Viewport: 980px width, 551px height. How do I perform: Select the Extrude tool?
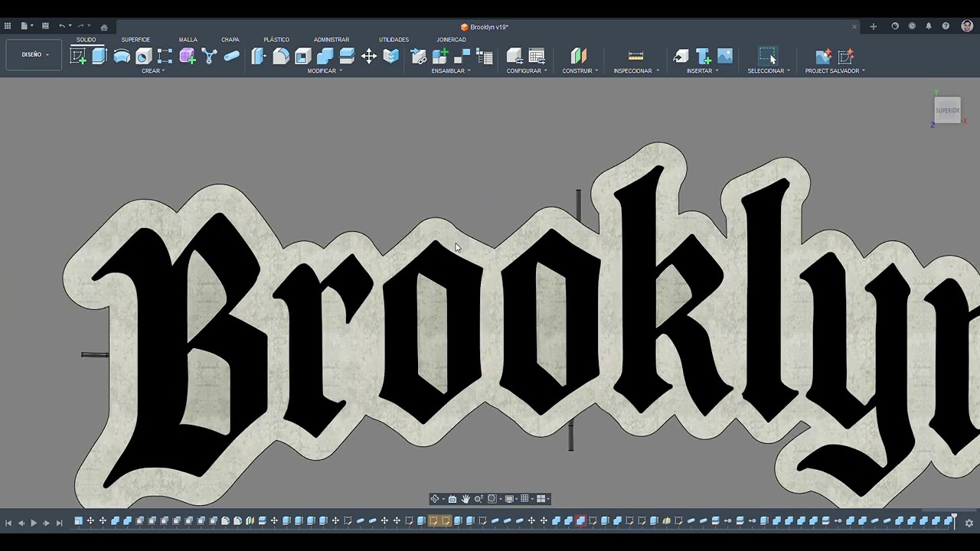point(100,56)
